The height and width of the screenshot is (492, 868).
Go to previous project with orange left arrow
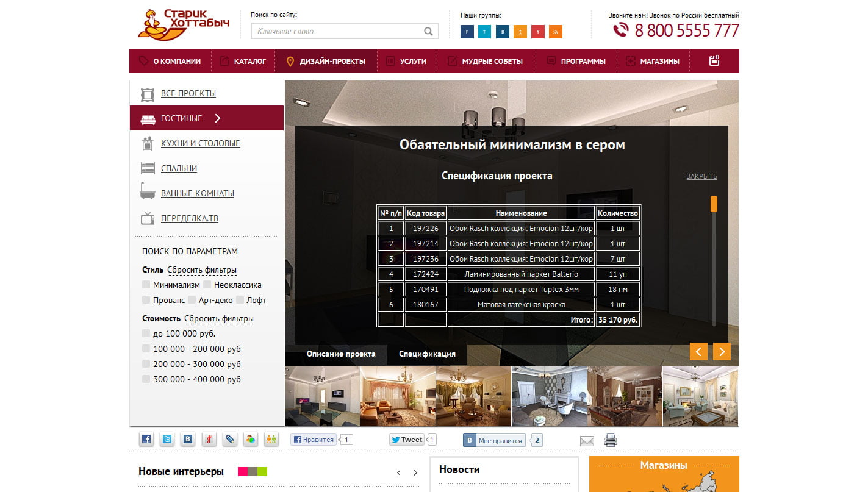pyautogui.click(x=698, y=351)
